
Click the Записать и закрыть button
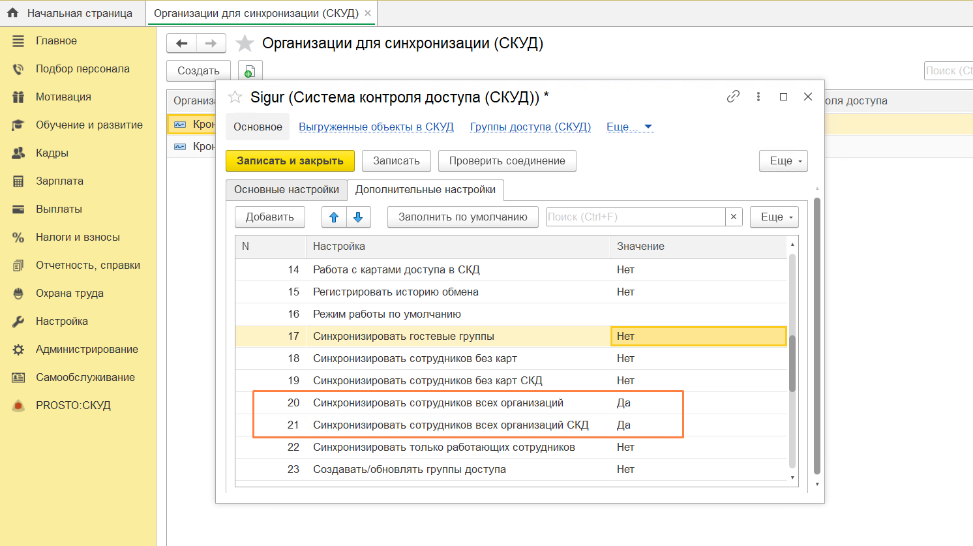(289, 161)
